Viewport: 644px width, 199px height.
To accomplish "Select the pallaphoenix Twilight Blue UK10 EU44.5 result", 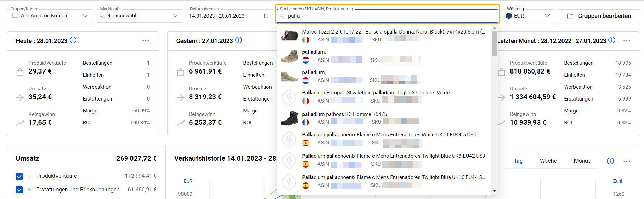I will tap(383, 181).
